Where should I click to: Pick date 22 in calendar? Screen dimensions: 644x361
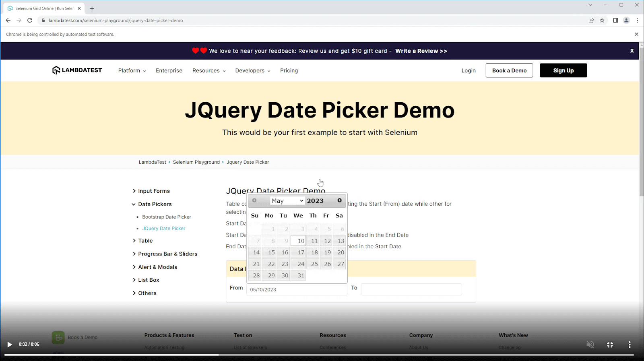click(269, 264)
